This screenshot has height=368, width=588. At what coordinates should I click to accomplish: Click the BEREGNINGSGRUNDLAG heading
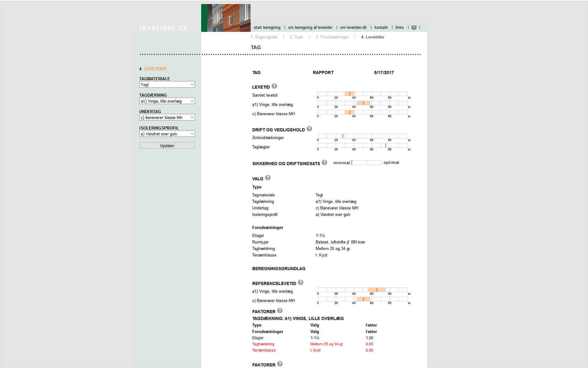(x=279, y=269)
